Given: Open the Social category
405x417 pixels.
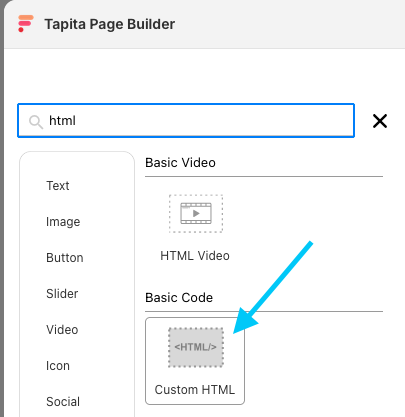Looking at the screenshot, I should 63,402.
